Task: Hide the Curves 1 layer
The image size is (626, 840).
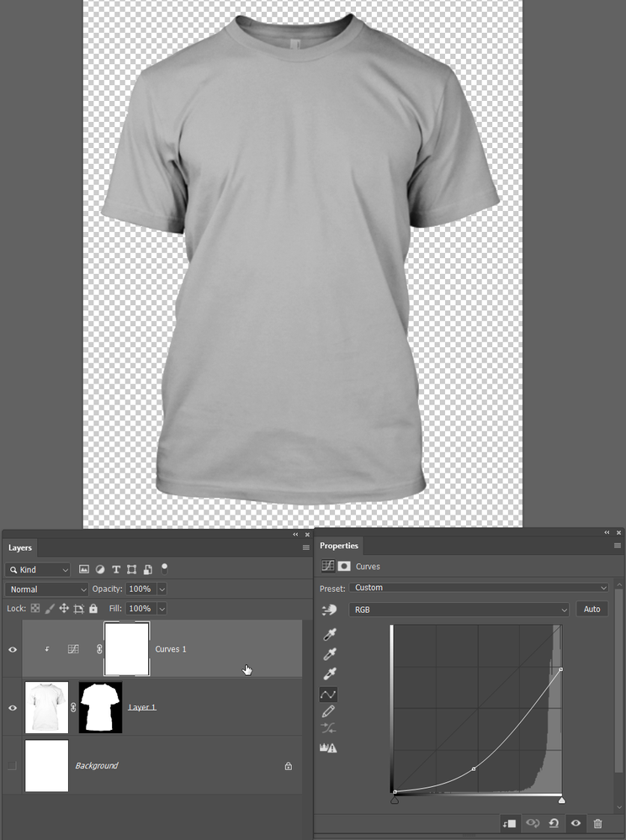Action: (12, 649)
